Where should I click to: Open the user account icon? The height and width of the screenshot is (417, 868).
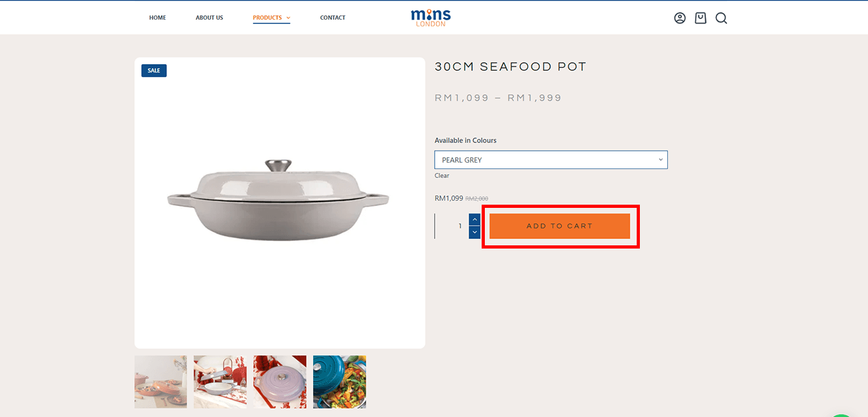coord(680,18)
